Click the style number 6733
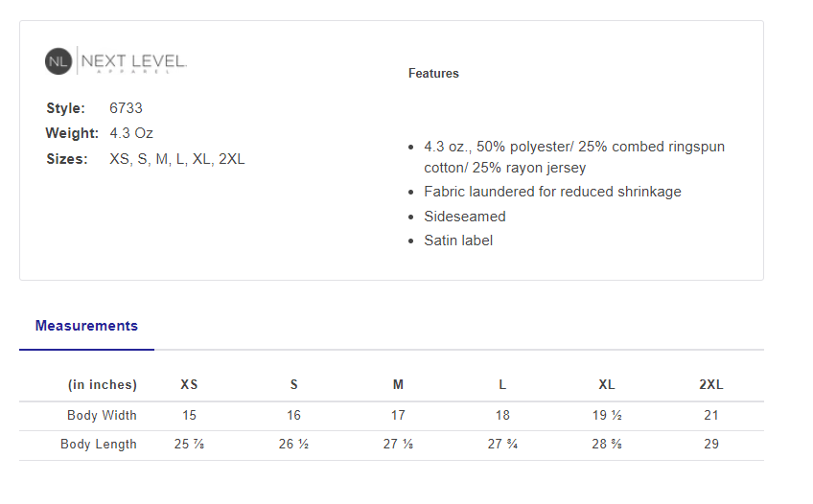Image resolution: width=813 pixels, height=504 pixels. [x=126, y=108]
